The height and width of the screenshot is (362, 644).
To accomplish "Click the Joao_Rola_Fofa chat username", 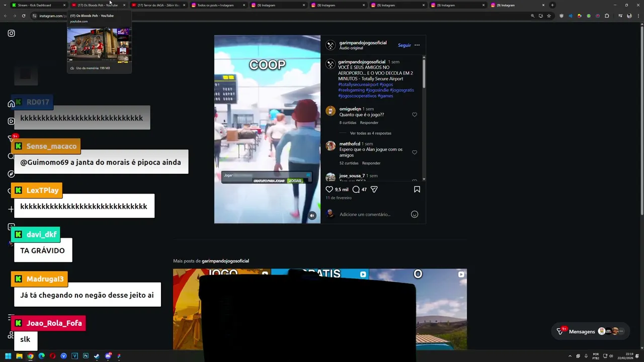I will pyautogui.click(x=54, y=323).
